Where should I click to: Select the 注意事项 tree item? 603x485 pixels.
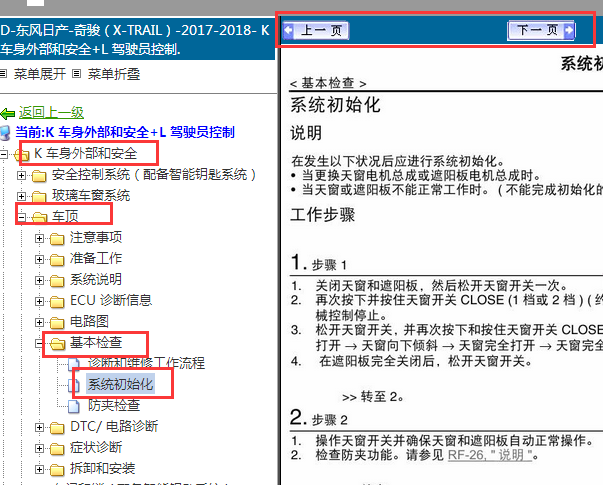pyautogui.click(x=96, y=237)
